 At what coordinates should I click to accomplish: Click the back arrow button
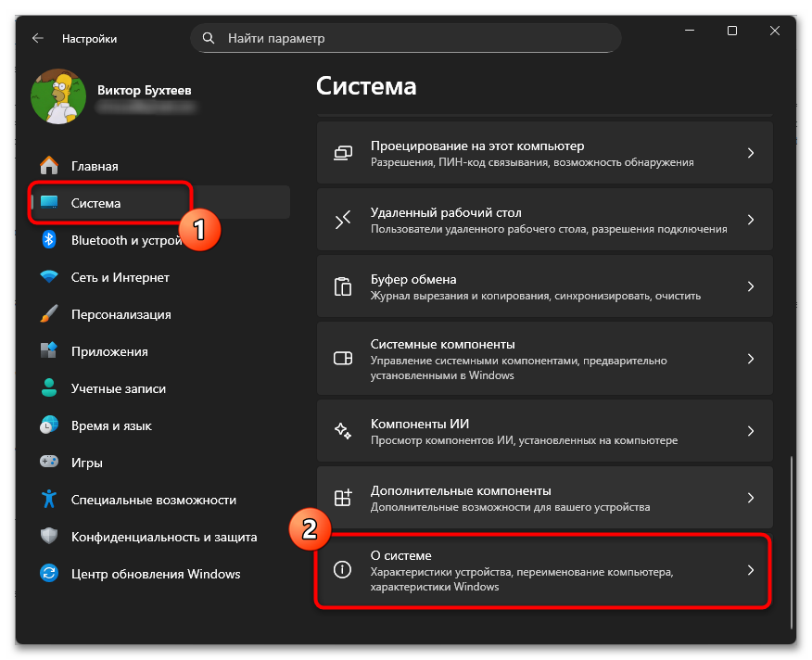coord(36,38)
